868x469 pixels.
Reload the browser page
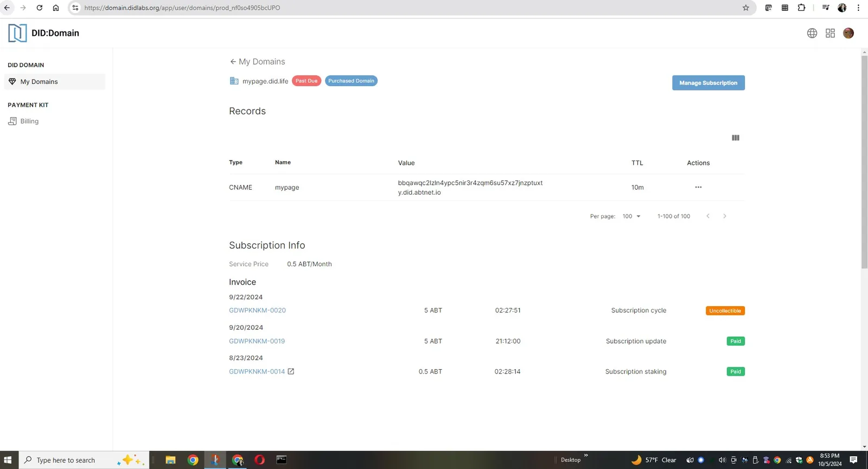coord(39,8)
